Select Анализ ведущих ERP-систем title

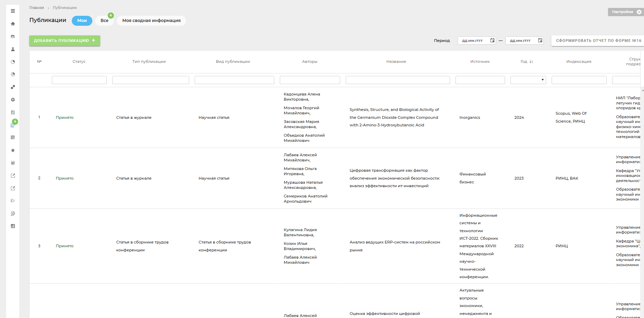[x=395, y=246]
